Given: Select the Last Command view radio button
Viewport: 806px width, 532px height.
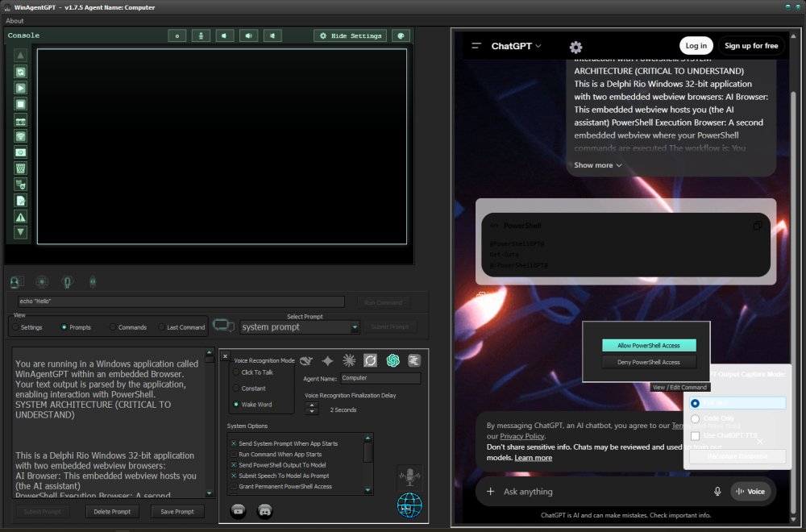Looking at the screenshot, I should [161, 327].
